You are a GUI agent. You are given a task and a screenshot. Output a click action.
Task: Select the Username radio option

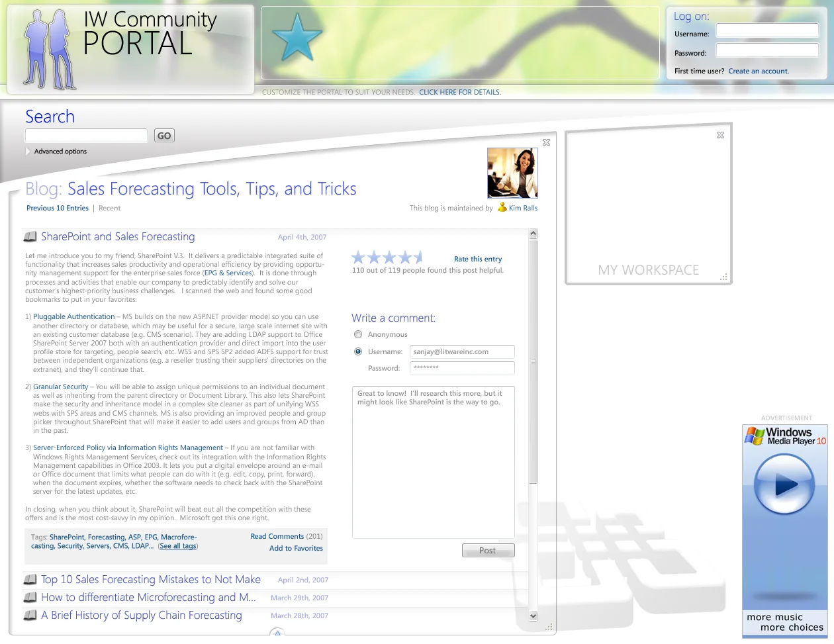coord(358,351)
